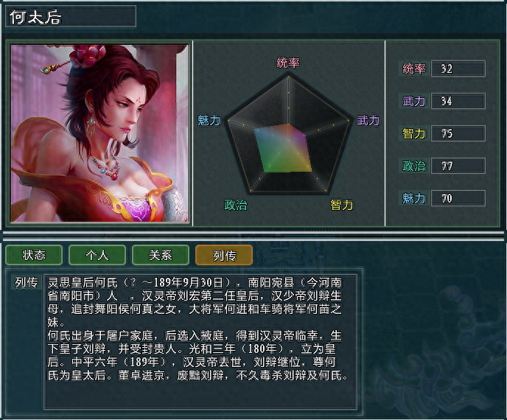507x420 pixels.
Task: Click the 政治 value field showing 77
Action: pyautogui.click(x=458, y=166)
